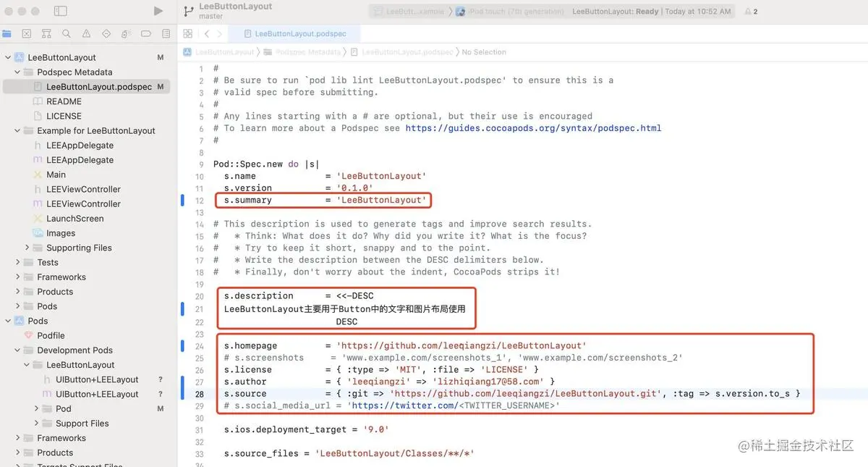
Task: Click the s.summary code line
Action: (x=325, y=200)
